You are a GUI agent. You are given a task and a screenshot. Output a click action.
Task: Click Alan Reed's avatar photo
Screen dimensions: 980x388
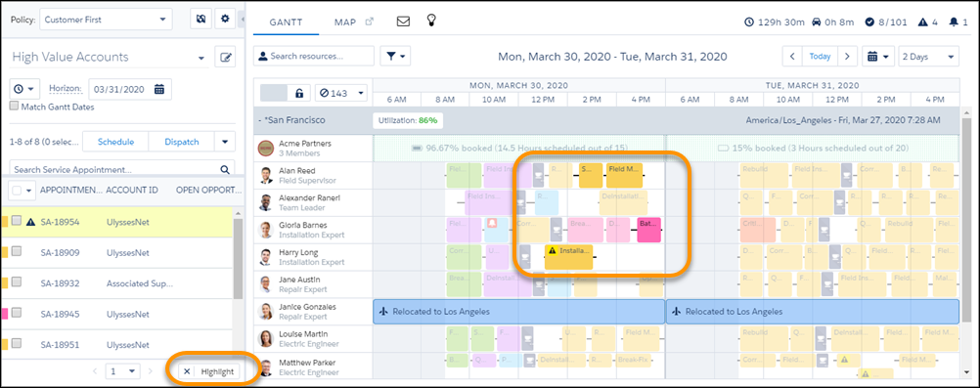pyautogui.click(x=266, y=176)
